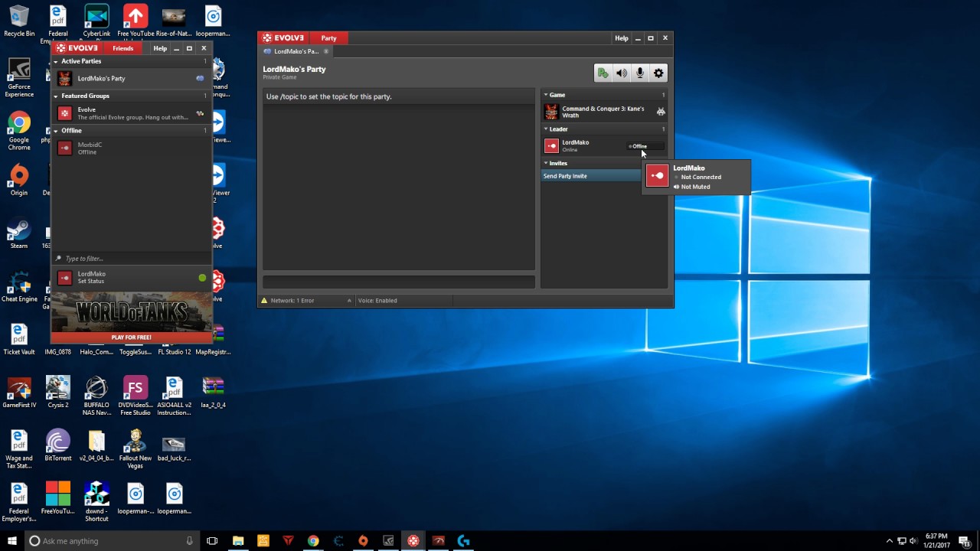
Task: Open the DVDVideoSoft Free Studio shortcut
Action: click(x=135, y=396)
